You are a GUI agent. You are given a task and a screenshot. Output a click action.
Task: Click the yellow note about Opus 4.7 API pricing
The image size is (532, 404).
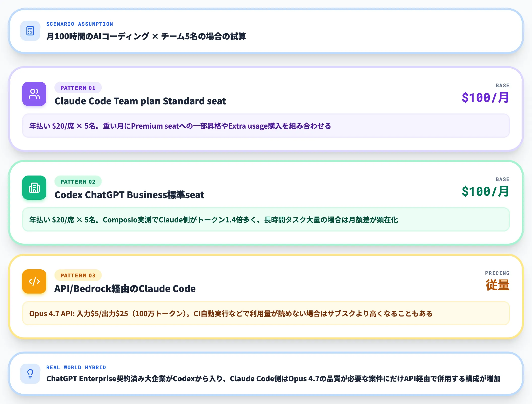coord(266,313)
